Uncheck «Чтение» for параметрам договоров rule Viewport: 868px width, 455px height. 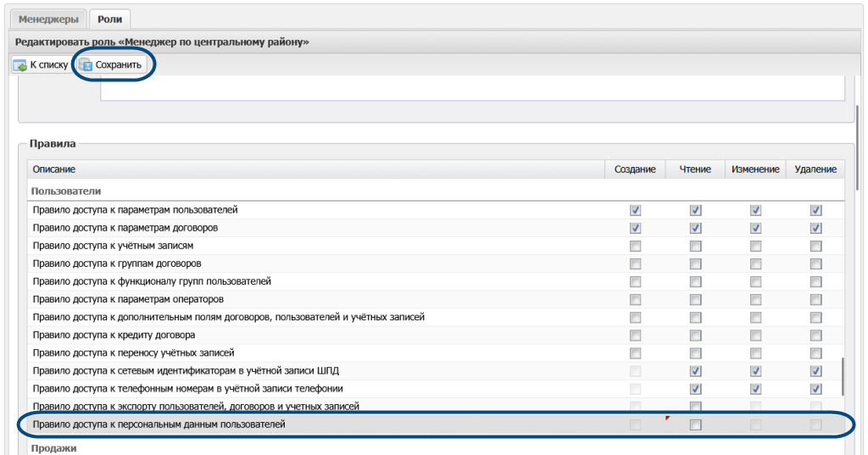pyautogui.click(x=695, y=228)
